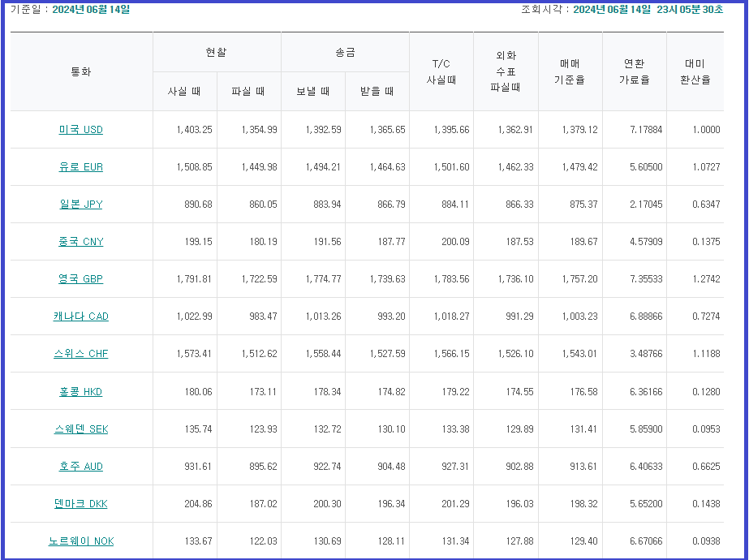Screen dimensions: 749x560
Task: Select CNY cash buy rate 199.15
Action: [198, 241]
